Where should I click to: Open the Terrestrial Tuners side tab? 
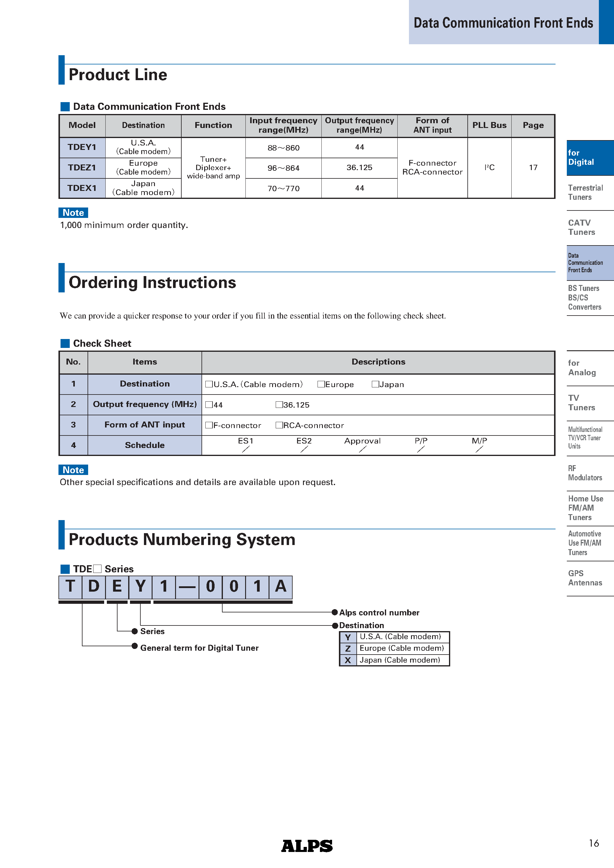pos(585,193)
